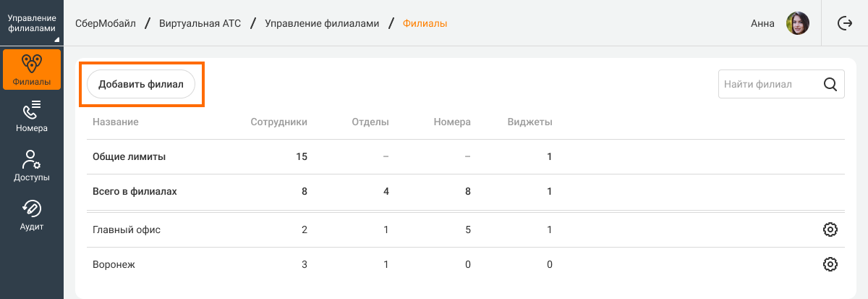868x299 pixels.
Task: Open the Номера sidebar section
Action: point(32,117)
